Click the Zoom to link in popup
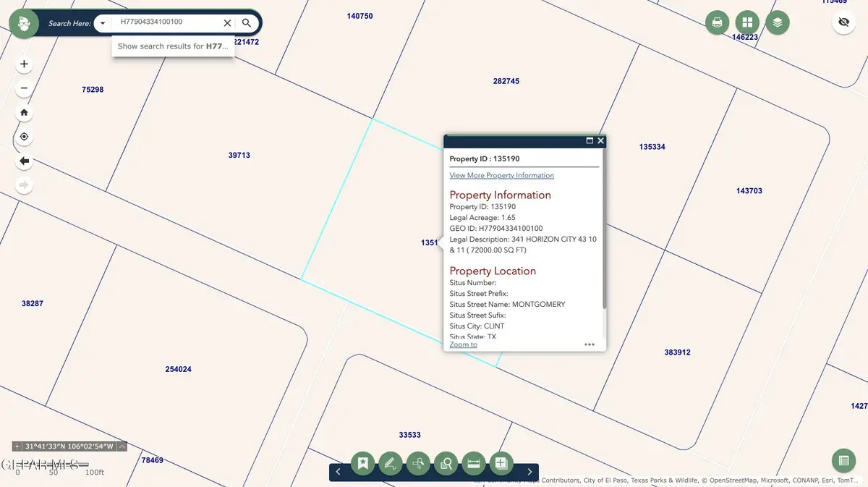 (464, 344)
